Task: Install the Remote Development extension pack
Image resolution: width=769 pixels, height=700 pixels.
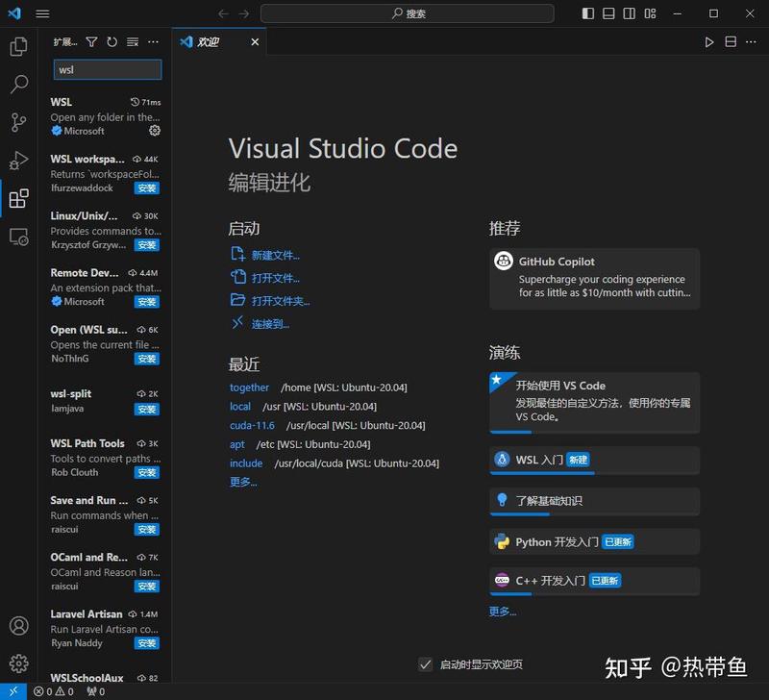Action: pyautogui.click(x=146, y=302)
